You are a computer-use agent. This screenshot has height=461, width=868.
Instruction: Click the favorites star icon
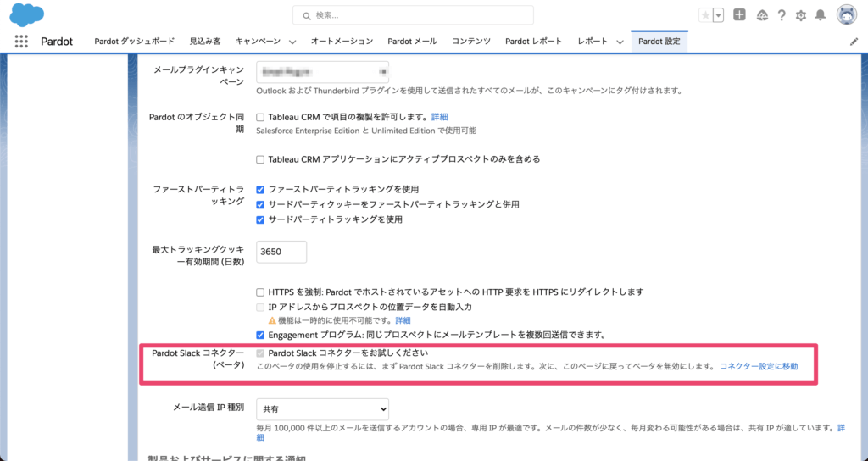[x=705, y=15]
